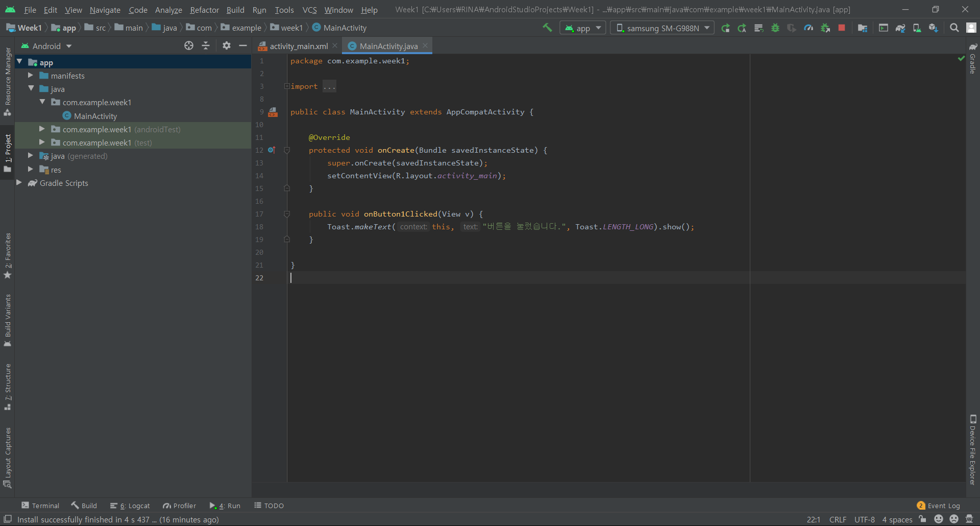Expand the com.example.week1 (androidTest) package
The width and height of the screenshot is (980, 526).
click(42, 129)
